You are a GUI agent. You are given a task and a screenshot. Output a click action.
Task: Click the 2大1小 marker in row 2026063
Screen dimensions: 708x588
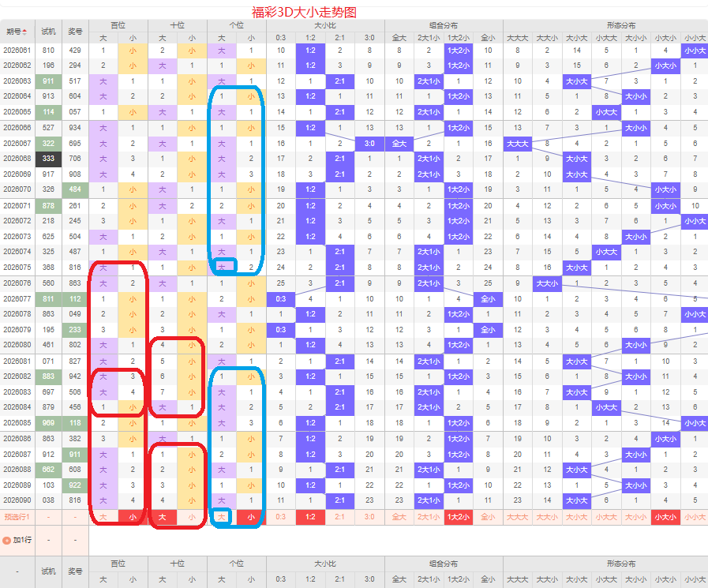(x=429, y=81)
